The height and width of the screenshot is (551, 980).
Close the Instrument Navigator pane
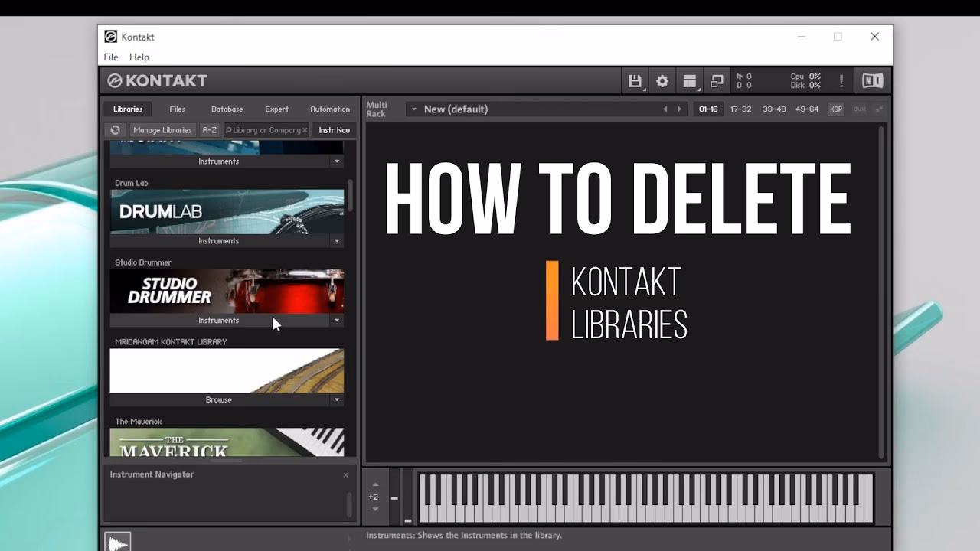(x=345, y=475)
